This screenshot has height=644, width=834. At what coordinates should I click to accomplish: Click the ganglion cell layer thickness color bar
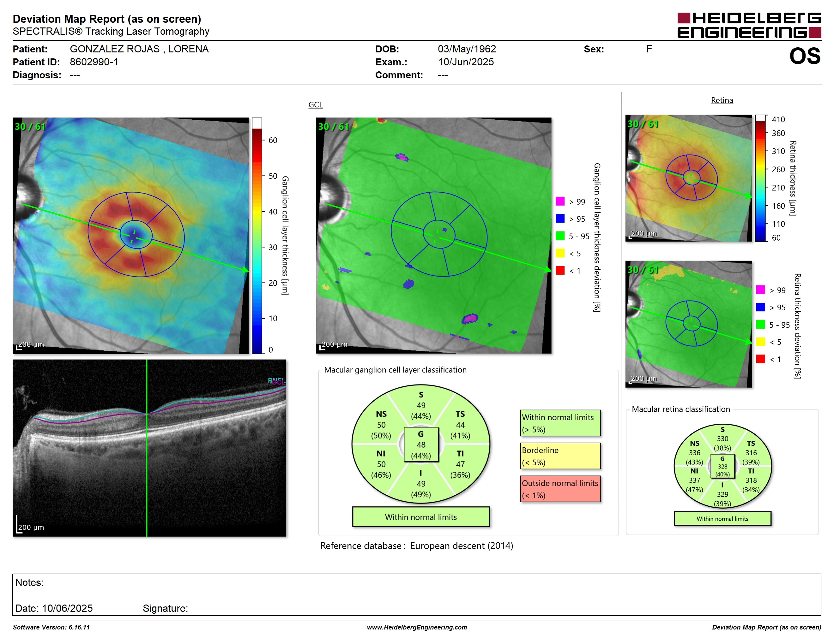(257, 236)
